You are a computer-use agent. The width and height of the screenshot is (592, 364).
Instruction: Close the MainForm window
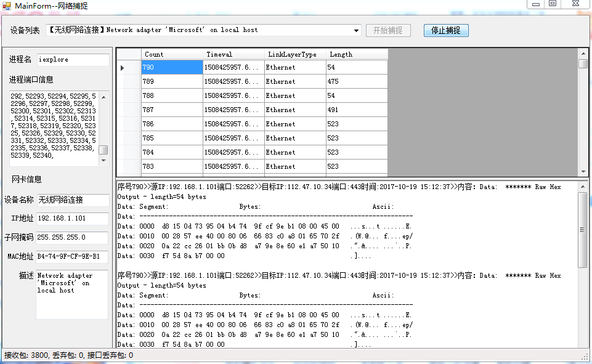575,4
